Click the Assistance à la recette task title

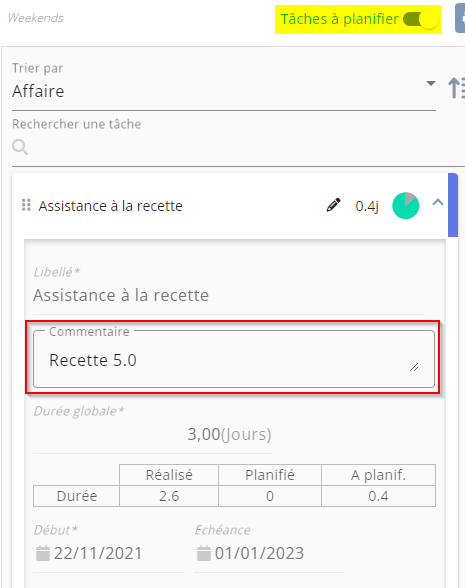(x=111, y=206)
